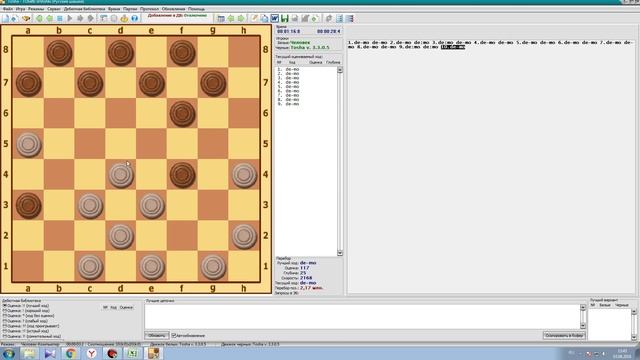Select rating '! (хороший ход)' option
This screenshot has width=640, height=360.
tap(27, 311)
